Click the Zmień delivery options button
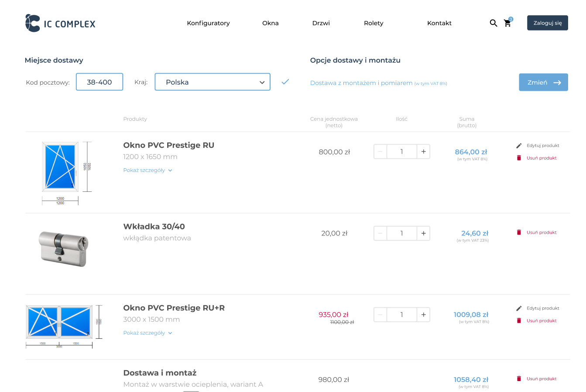Viewport: 586px width, 392px height. click(x=543, y=82)
